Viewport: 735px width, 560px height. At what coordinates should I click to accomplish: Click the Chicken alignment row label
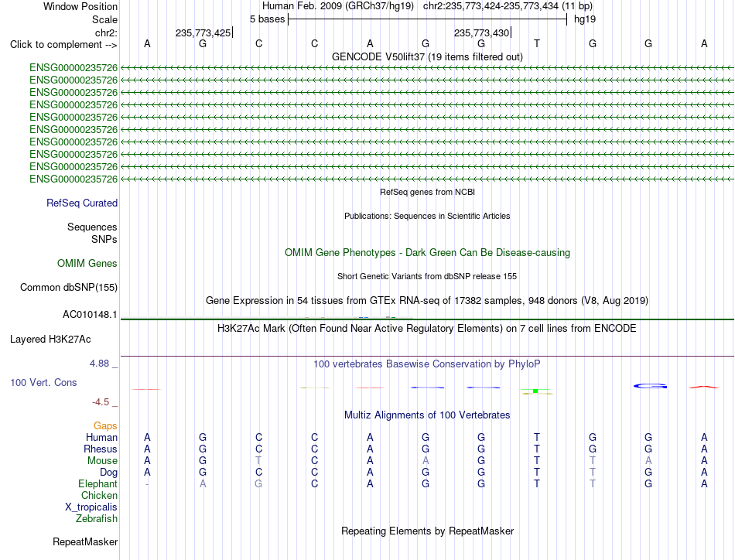tap(99, 495)
